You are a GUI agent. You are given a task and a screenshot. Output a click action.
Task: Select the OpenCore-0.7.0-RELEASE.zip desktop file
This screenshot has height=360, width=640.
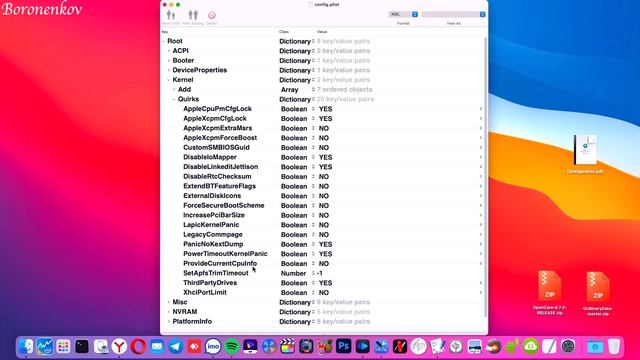[549, 292]
